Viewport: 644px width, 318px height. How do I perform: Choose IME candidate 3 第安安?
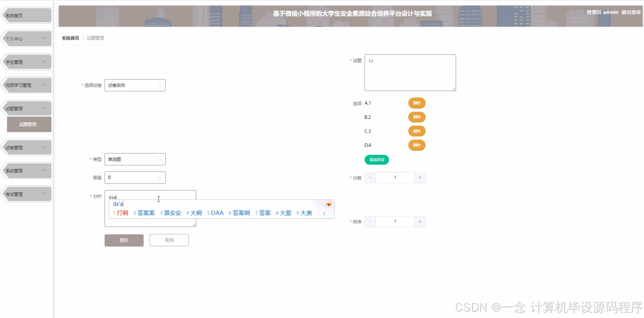click(171, 213)
